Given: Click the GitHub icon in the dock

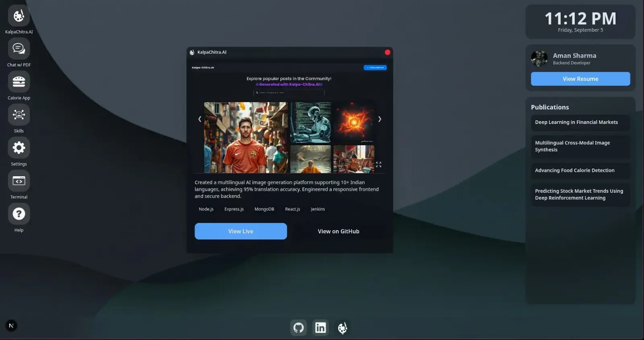Looking at the screenshot, I should (x=299, y=328).
